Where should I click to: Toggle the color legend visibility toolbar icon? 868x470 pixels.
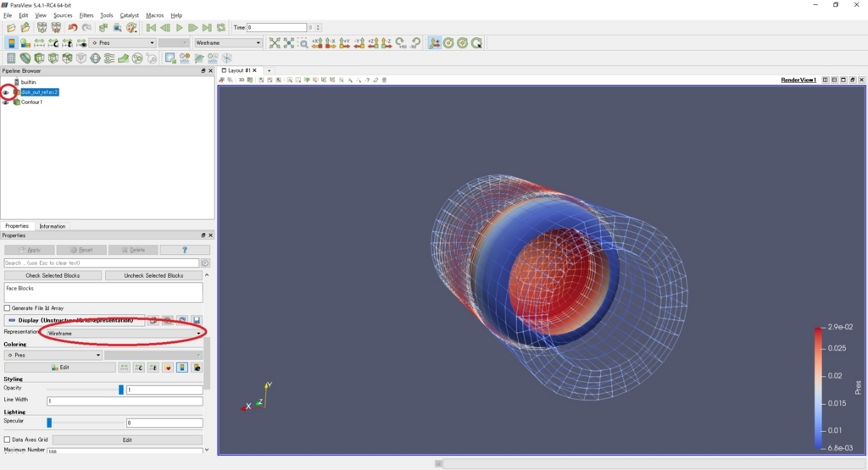click(11, 43)
